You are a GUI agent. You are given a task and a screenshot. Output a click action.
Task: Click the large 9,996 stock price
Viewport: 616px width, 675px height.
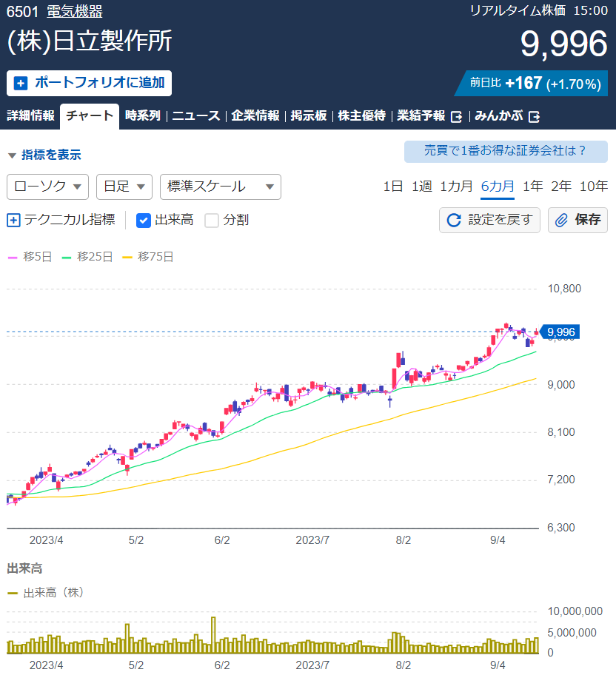[564, 44]
